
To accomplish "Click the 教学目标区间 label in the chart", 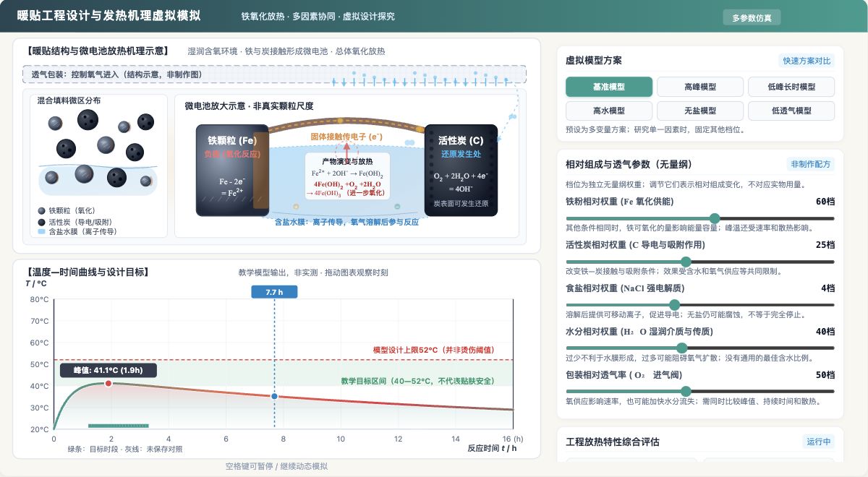I will click(x=417, y=381).
